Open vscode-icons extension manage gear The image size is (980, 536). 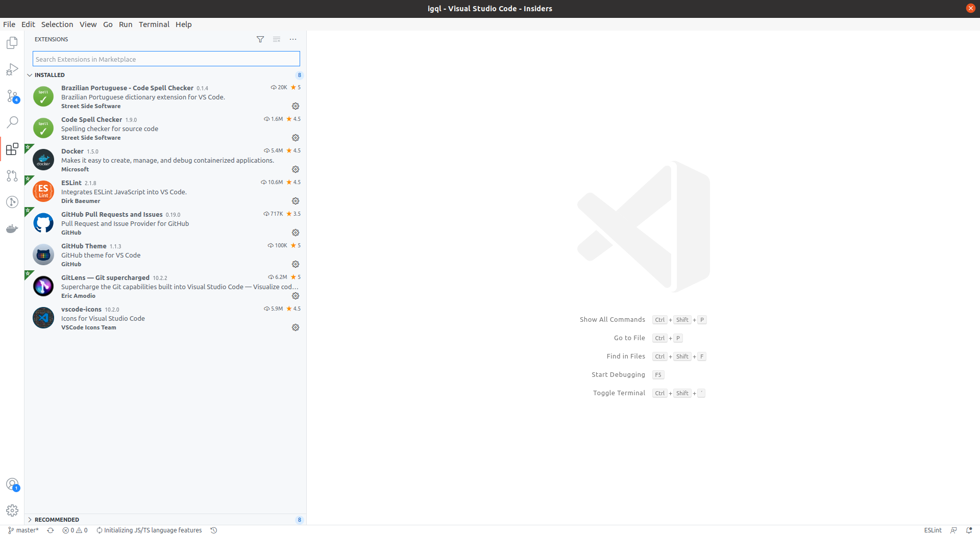(296, 327)
